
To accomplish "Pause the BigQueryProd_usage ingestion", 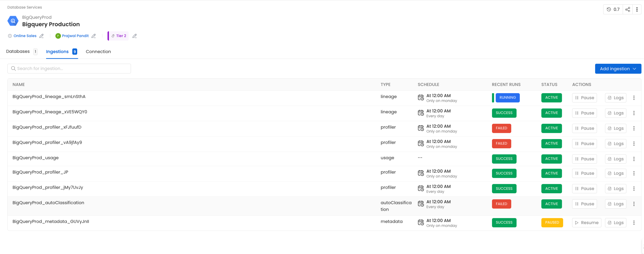I will tap(584, 159).
